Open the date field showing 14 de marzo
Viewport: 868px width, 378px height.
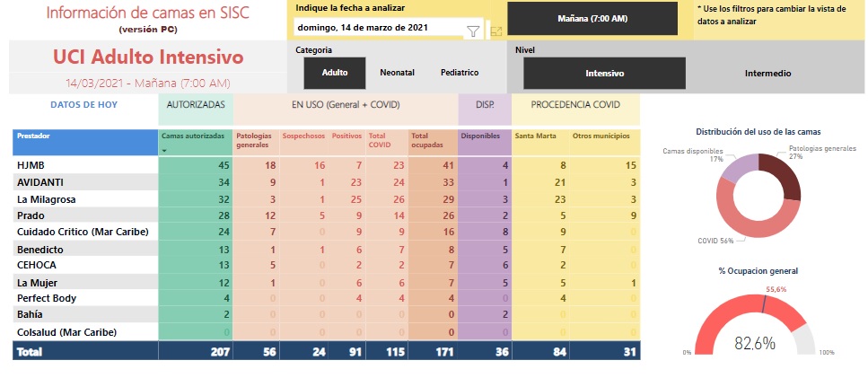377,28
